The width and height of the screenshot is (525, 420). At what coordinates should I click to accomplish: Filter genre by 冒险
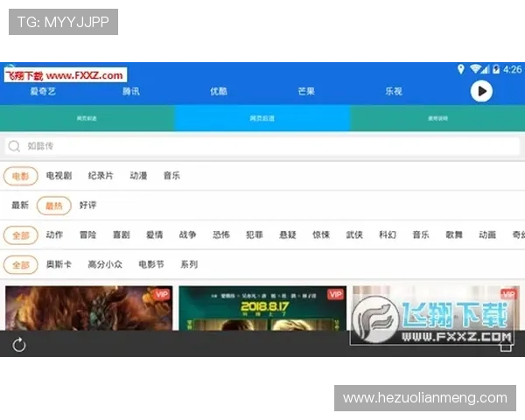pyautogui.click(x=87, y=234)
